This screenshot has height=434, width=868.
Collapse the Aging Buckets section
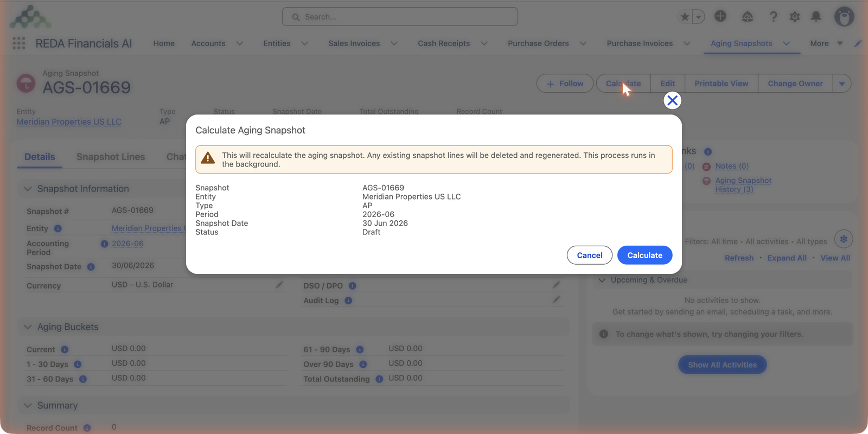[x=28, y=327]
